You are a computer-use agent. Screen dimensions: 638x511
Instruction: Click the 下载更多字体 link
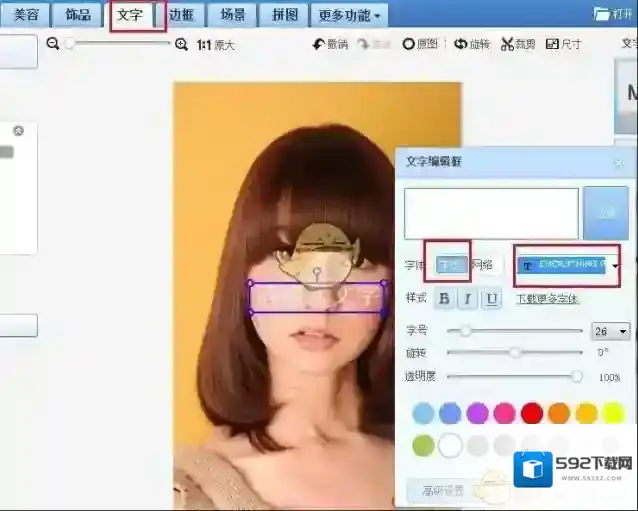(x=547, y=299)
